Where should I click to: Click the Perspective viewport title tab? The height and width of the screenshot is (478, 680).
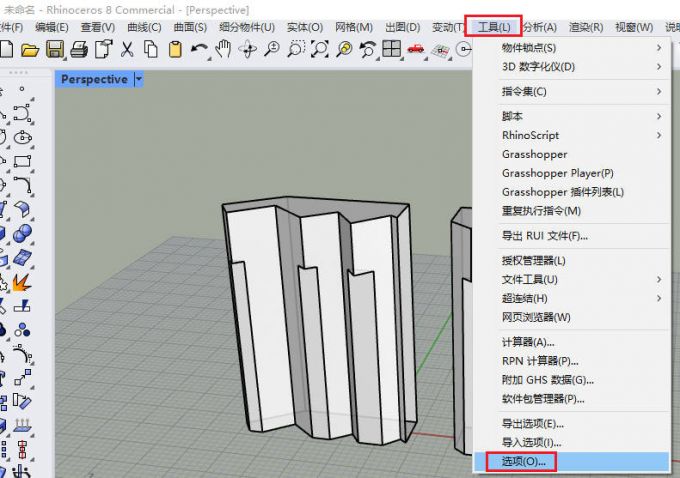pos(95,79)
